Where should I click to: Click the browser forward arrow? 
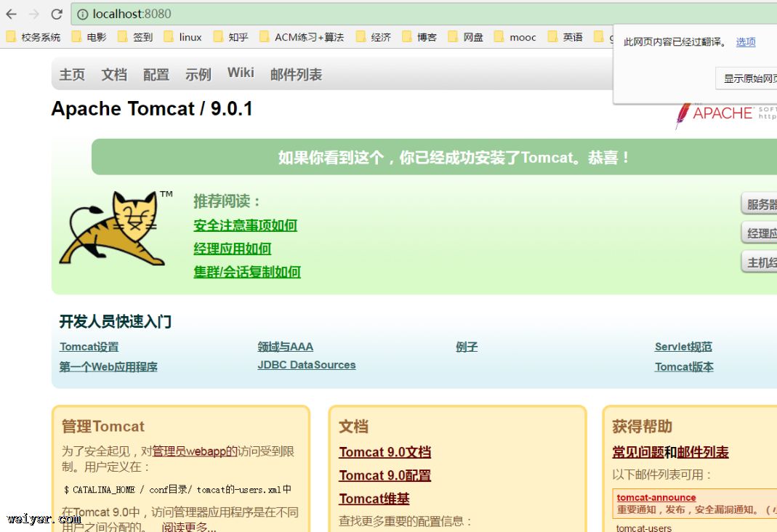[33, 14]
